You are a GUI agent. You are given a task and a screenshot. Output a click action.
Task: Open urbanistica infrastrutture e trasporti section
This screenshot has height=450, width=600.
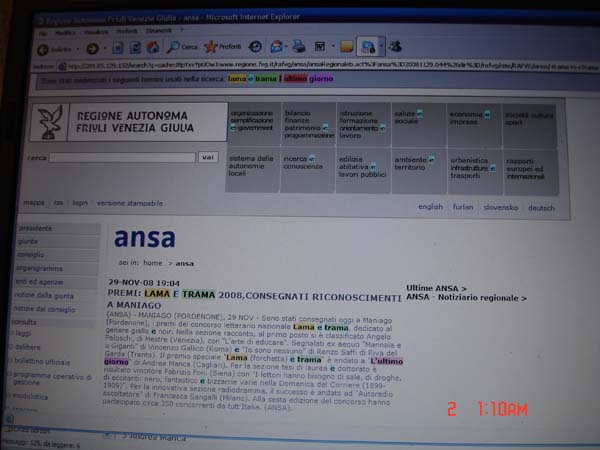[x=474, y=171]
